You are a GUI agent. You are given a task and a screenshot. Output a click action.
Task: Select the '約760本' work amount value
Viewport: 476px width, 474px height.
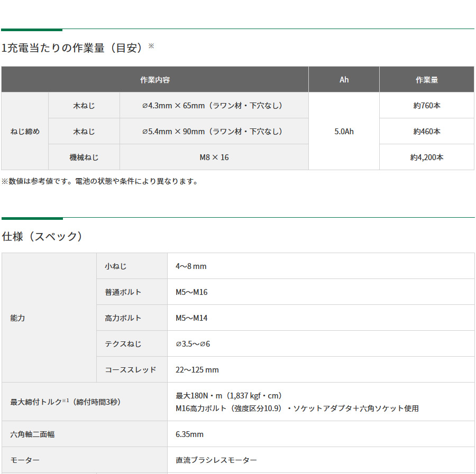pyautogui.click(x=427, y=106)
